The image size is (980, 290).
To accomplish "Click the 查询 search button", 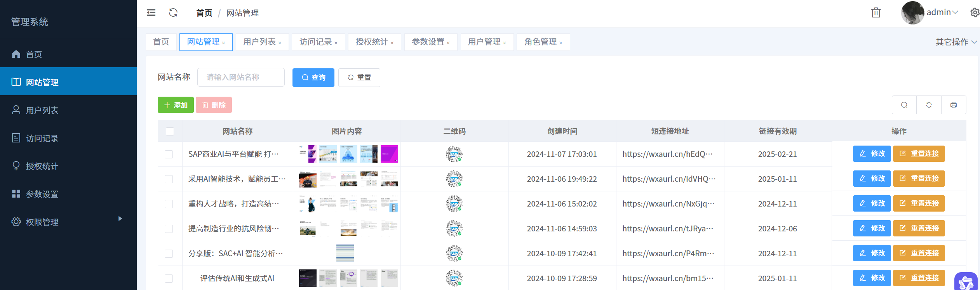I will (x=313, y=78).
